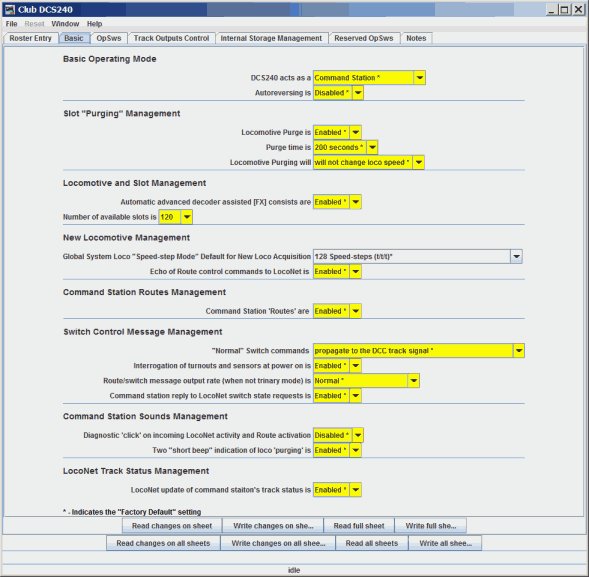Screen dimensions: 589x577
Task: Click 'Locomotive and Slot Management' heading
Action: tap(134, 183)
